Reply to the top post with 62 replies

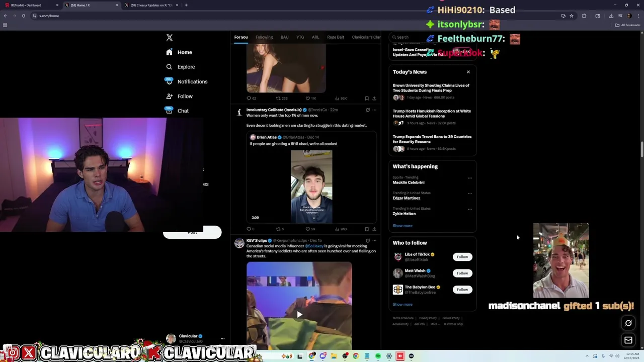coord(249,99)
